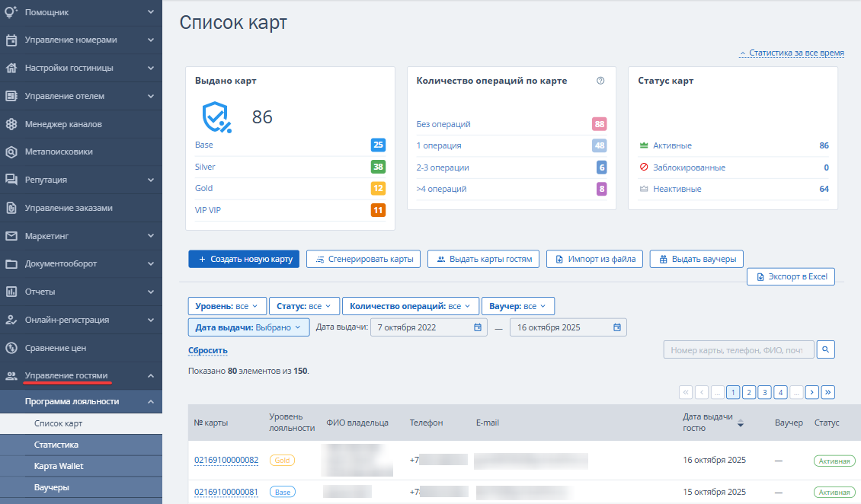The height and width of the screenshot is (504, 861).
Task: Open the Статус filter dropdown
Action: click(x=304, y=306)
